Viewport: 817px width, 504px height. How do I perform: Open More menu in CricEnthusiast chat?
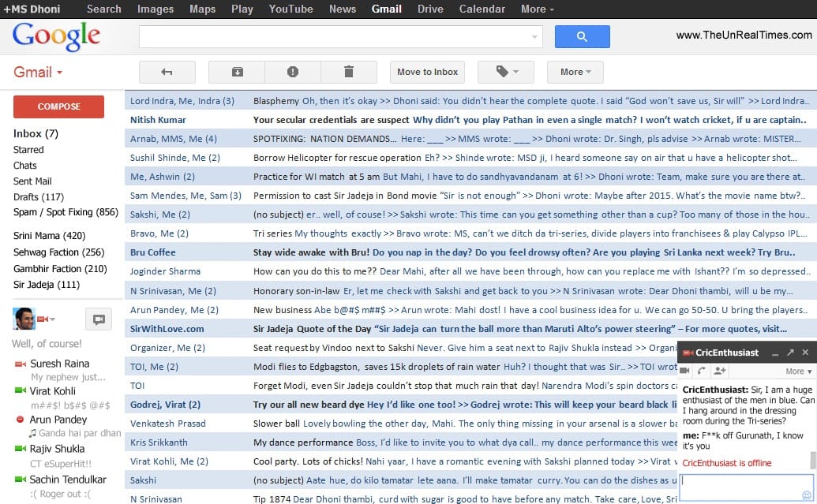coord(798,371)
